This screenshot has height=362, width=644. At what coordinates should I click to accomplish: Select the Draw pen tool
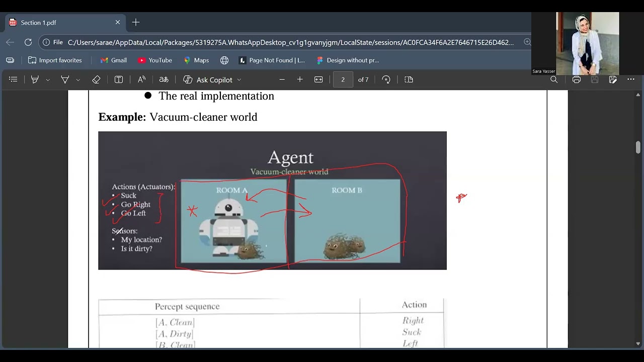click(65, 79)
